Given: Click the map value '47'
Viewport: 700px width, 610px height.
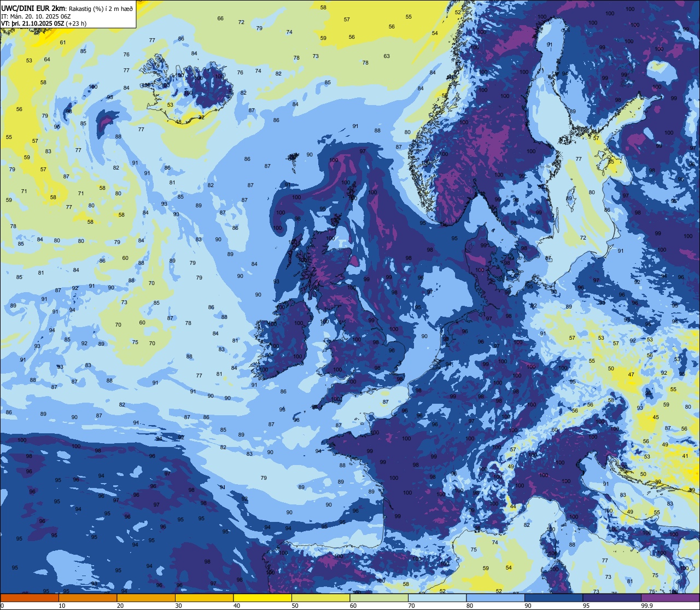Looking at the screenshot, I should click(631, 375).
